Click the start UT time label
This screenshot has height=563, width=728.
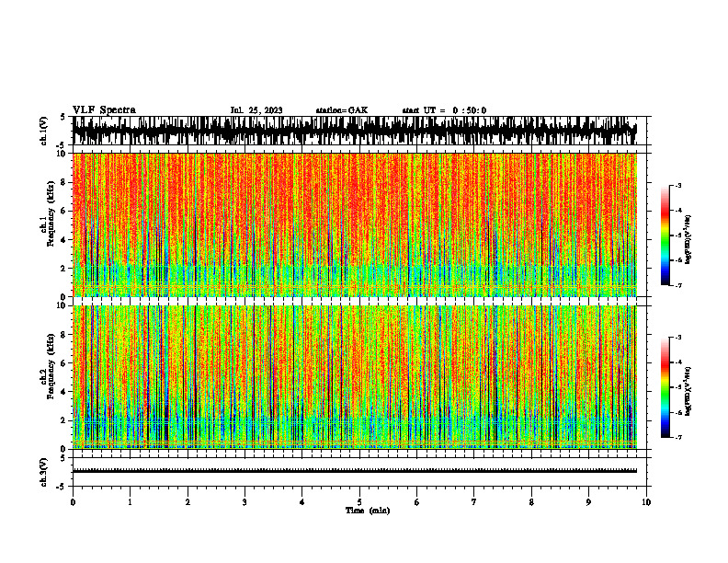[444, 110]
